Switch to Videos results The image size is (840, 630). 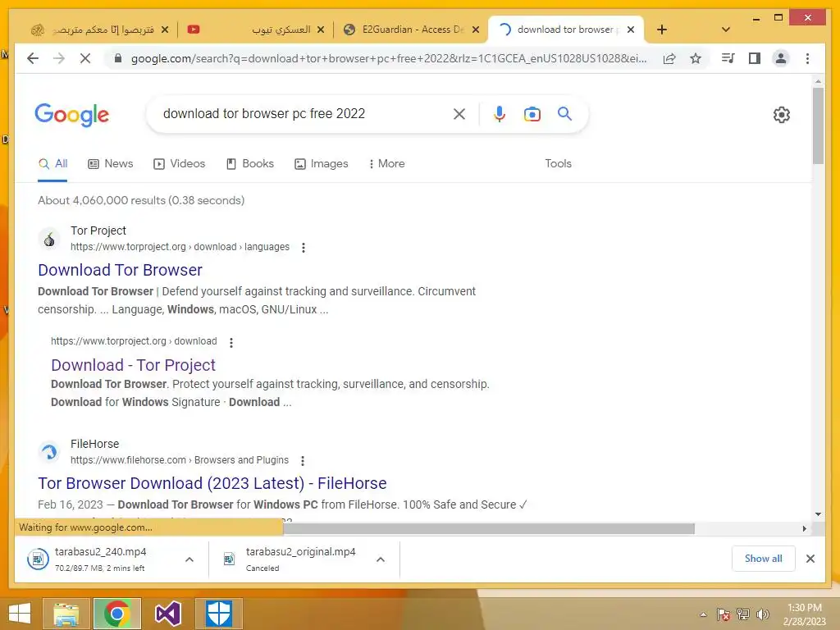[179, 164]
